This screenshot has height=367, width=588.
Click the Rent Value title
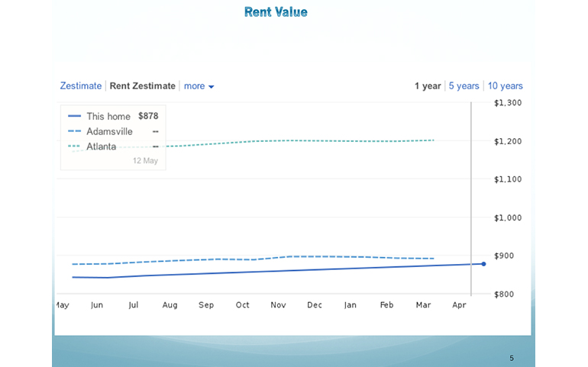click(276, 12)
